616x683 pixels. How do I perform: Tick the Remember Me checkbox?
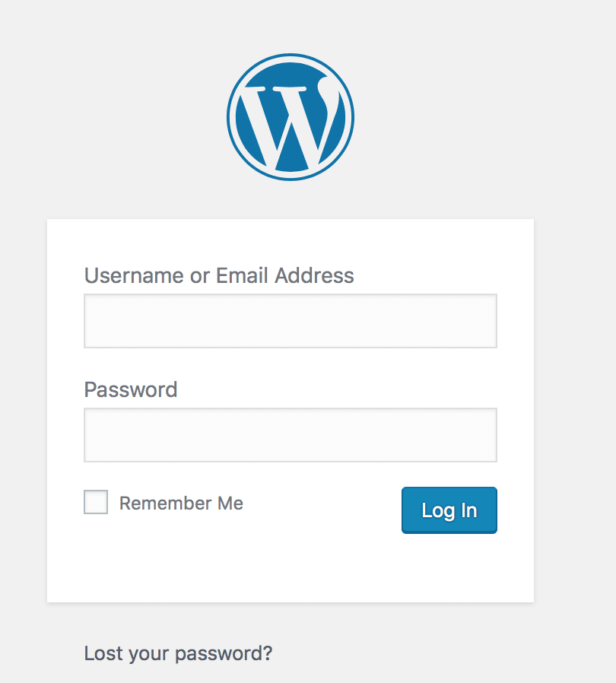pyautogui.click(x=96, y=502)
